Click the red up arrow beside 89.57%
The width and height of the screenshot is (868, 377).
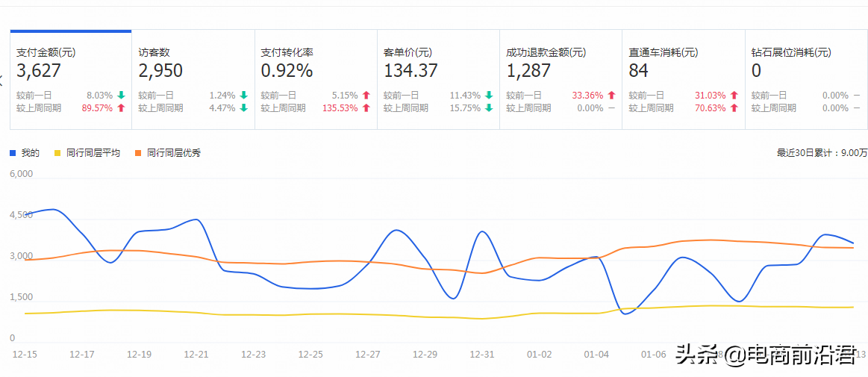click(121, 108)
